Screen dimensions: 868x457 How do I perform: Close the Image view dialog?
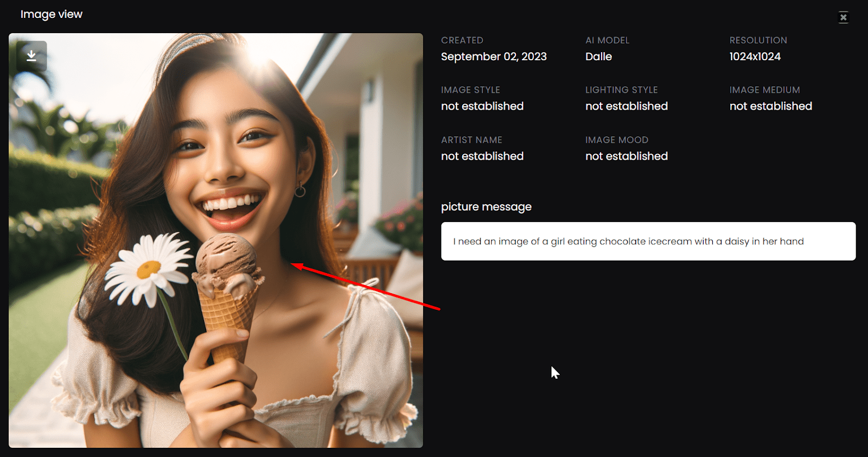click(843, 17)
